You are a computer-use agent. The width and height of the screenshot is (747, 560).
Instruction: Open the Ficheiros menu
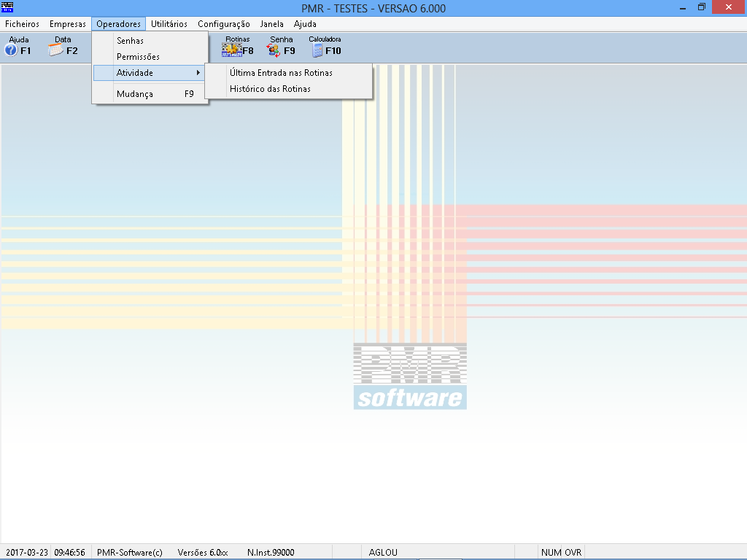(x=22, y=24)
